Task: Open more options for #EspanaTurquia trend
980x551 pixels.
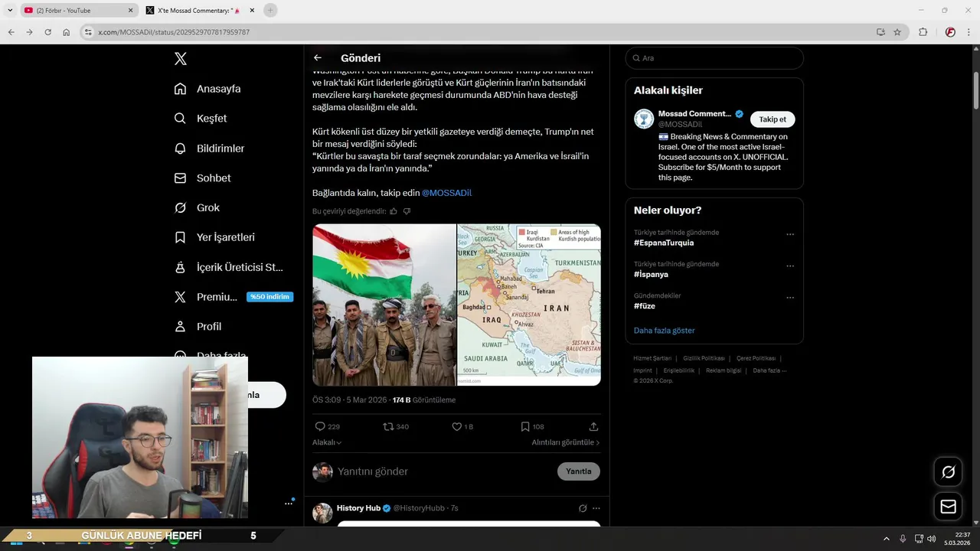Action: [790, 235]
